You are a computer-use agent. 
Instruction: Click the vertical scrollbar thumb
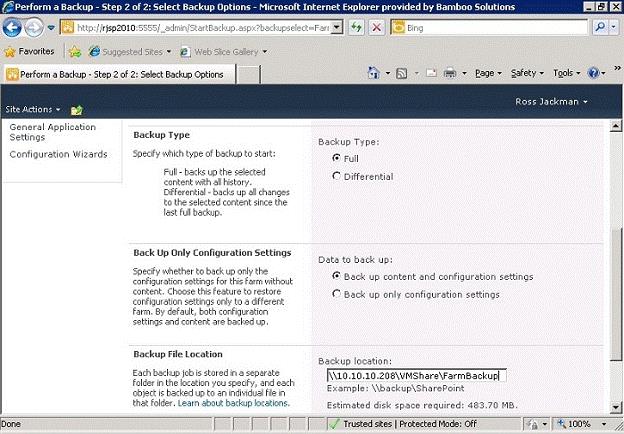[x=616, y=296]
